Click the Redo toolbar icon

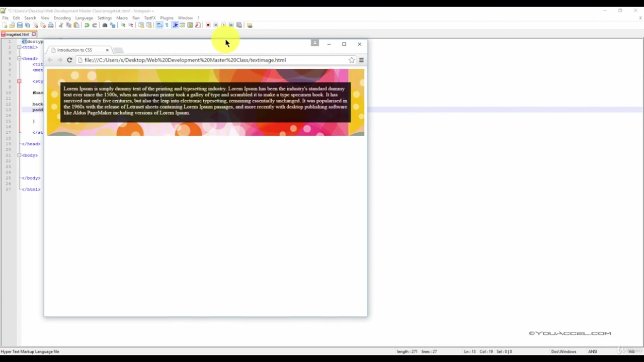[95, 25]
